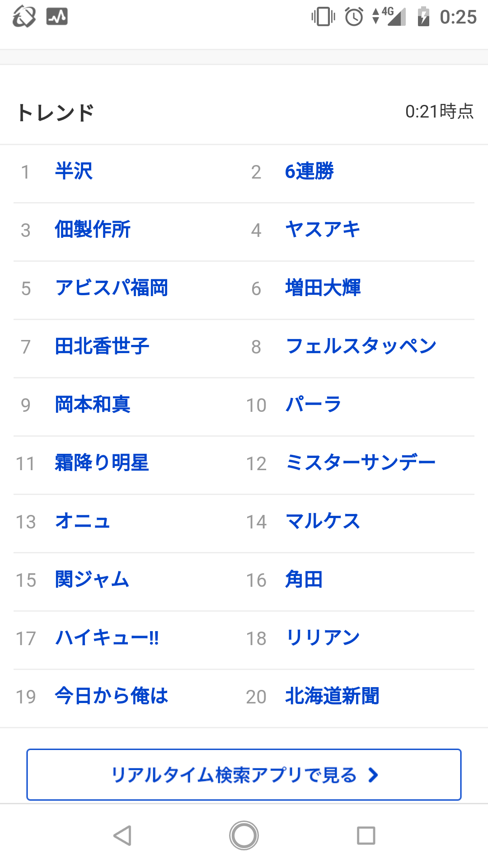Tap the Android back navigation icon
The width and height of the screenshot is (488, 868).
[x=122, y=835]
